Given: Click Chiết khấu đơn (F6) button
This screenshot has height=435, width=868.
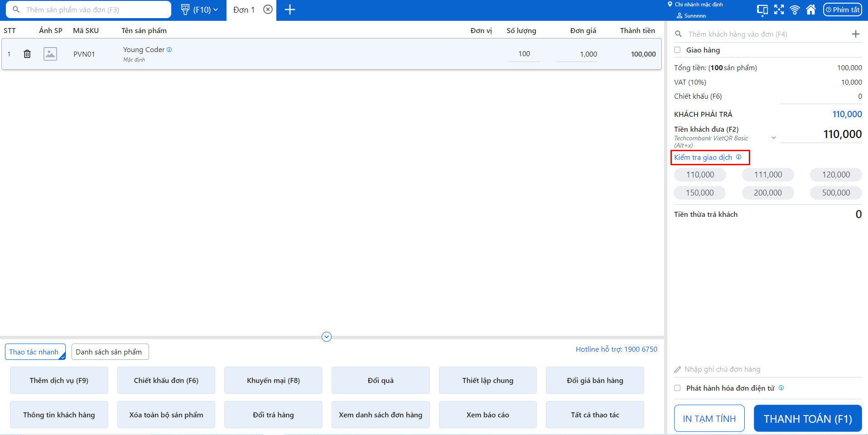Looking at the screenshot, I should (x=166, y=380).
